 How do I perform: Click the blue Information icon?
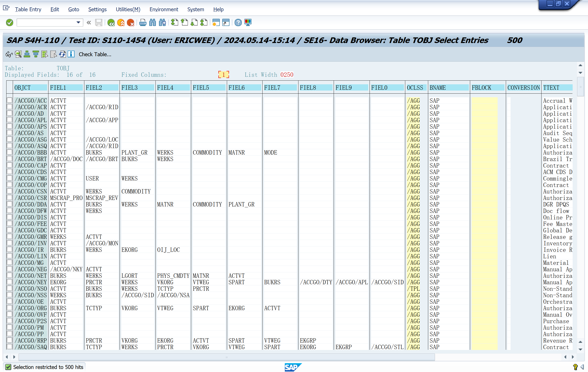(71, 54)
